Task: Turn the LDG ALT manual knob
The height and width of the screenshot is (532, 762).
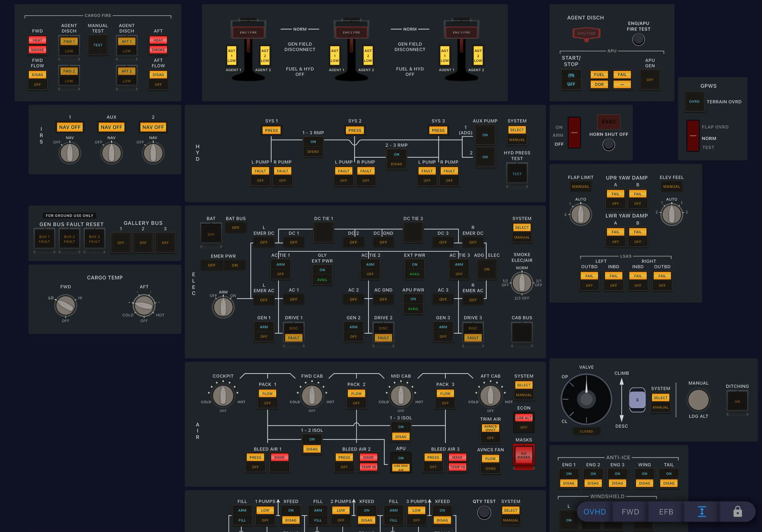Action: [x=698, y=400]
